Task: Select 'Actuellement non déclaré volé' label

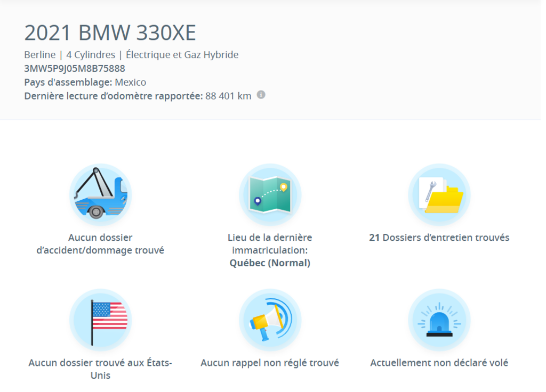Action: point(439,363)
